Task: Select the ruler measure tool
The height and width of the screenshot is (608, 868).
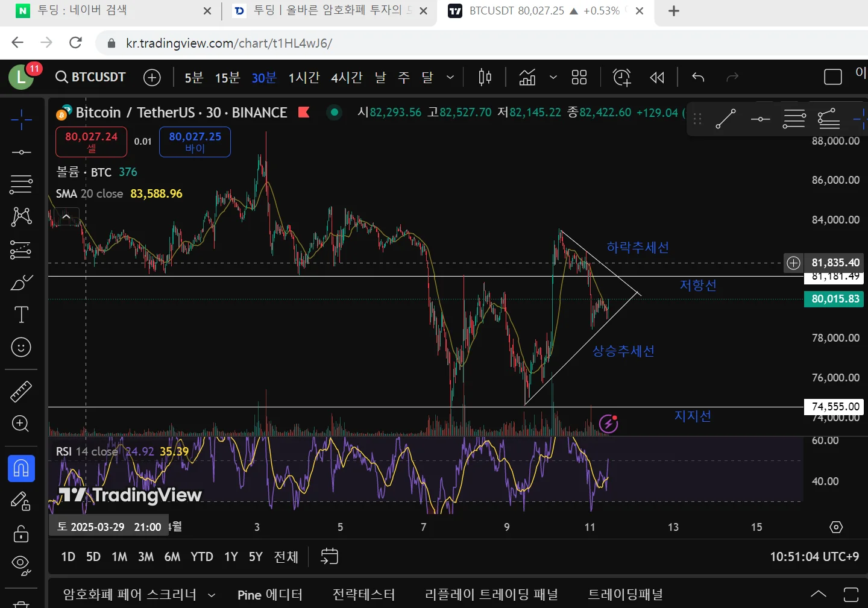Action: point(21,392)
